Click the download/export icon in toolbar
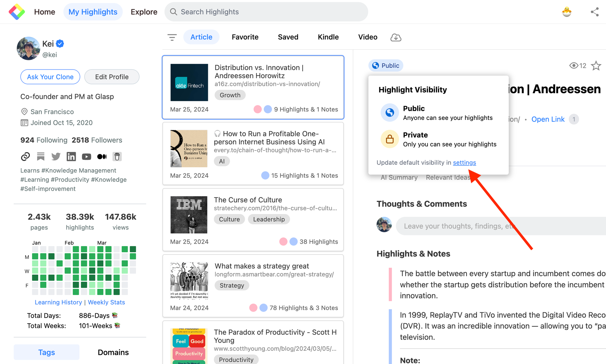 395,37
